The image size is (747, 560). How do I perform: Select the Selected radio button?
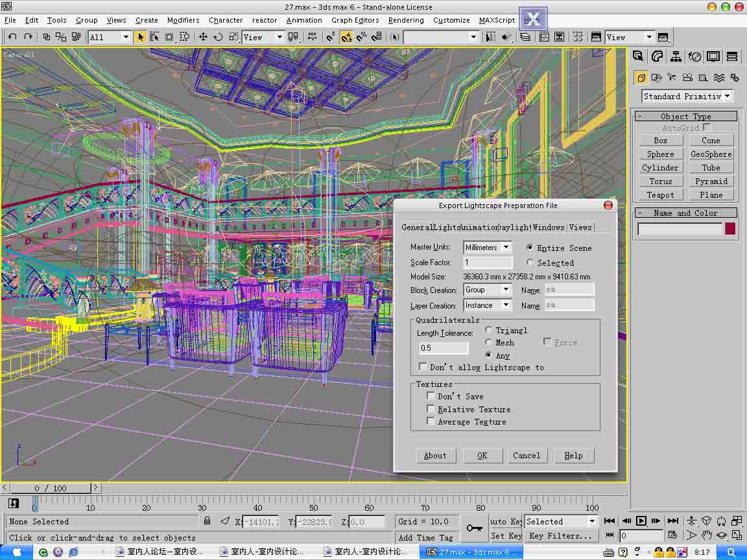point(530,262)
